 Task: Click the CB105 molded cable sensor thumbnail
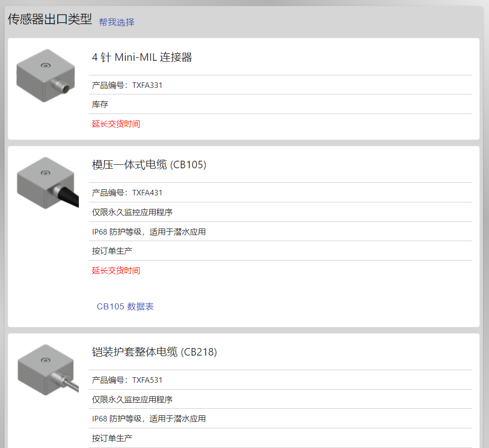[x=47, y=183]
